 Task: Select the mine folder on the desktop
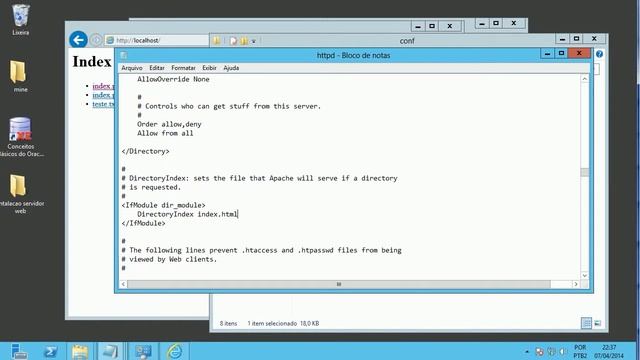point(19,76)
